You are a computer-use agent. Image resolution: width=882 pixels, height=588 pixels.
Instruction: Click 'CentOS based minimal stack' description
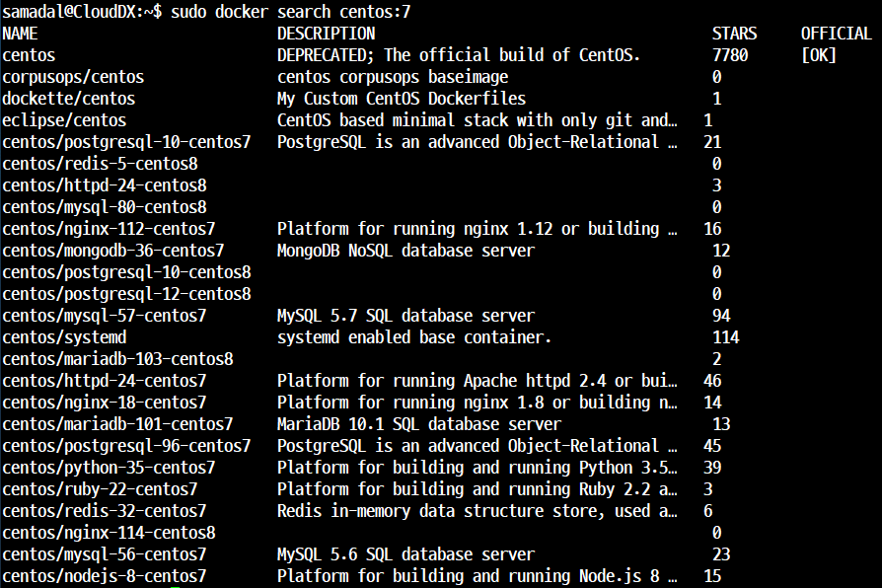click(477, 120)
